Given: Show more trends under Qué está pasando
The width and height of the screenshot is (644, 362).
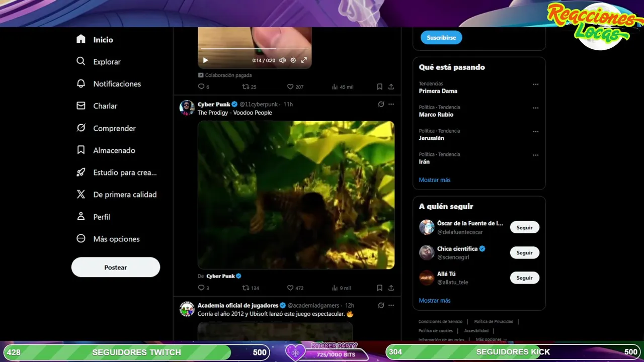Looking at the screenshot, I should (435, 179).
